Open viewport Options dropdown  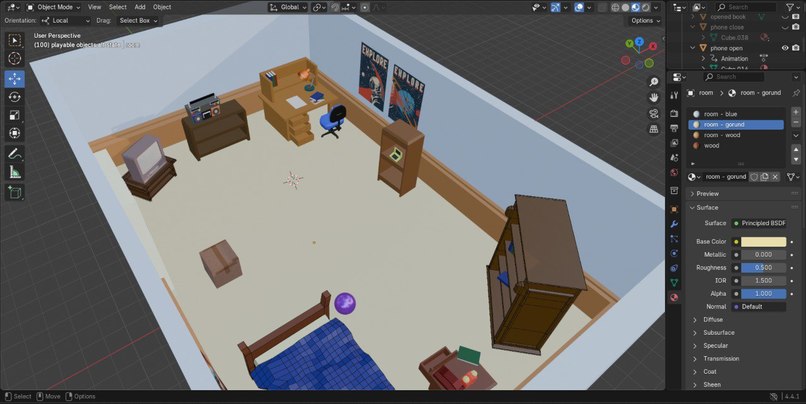tap(645, 21)
